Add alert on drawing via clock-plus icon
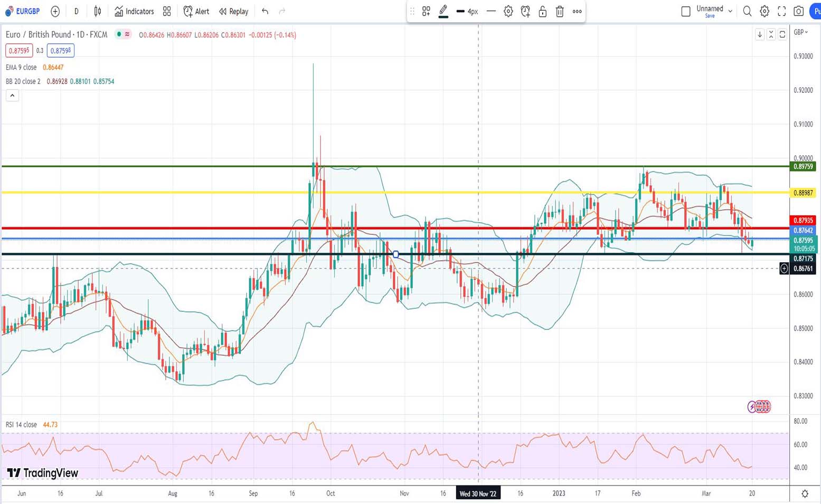 525,11
